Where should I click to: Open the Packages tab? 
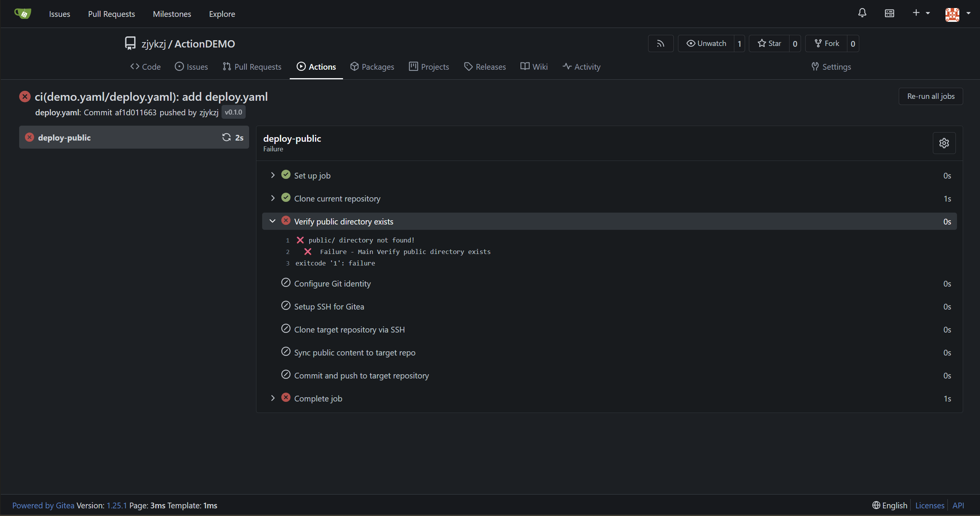pos(372,67)
